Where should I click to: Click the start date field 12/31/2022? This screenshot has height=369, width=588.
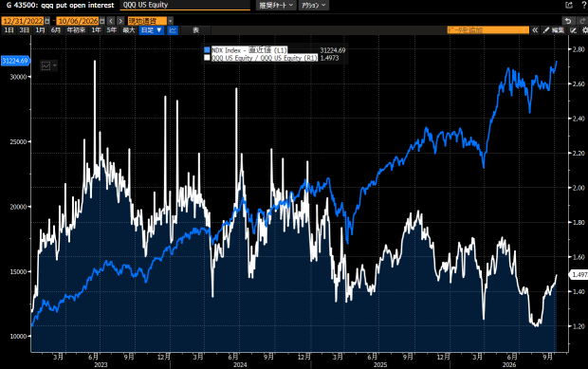[23, 21]
